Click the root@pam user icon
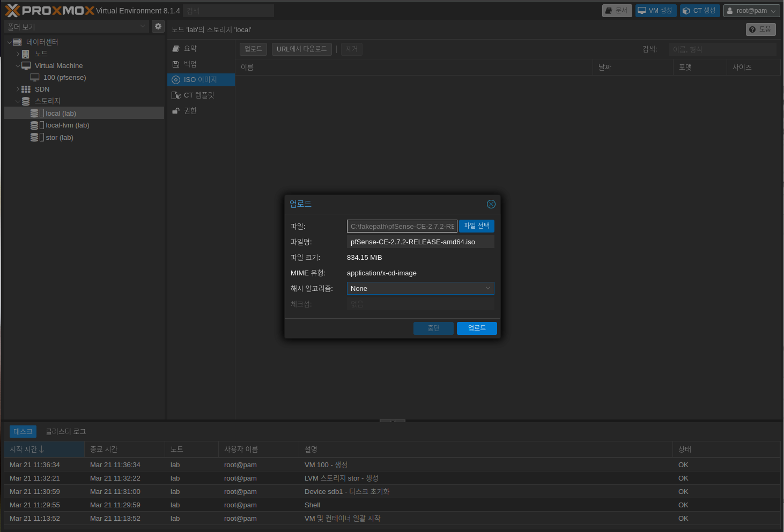Image resolution: width=784 pixels, height=532 pixels. point(730,11)
